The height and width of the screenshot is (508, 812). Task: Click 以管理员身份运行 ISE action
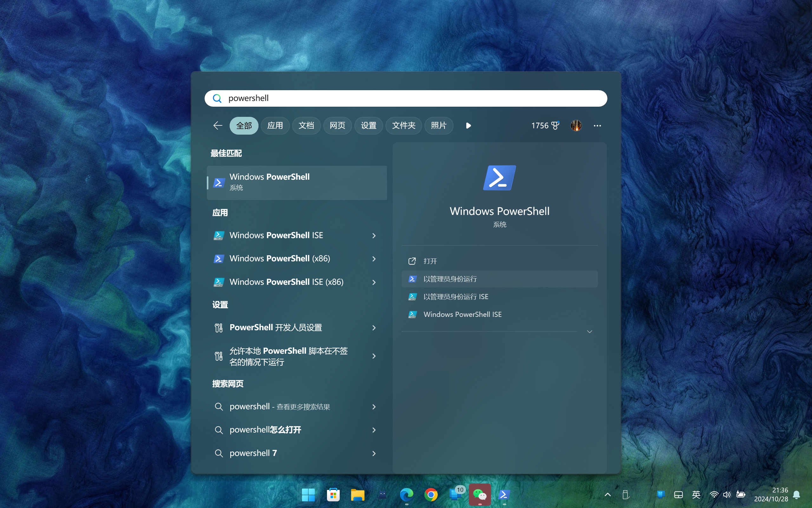(499, 297)
